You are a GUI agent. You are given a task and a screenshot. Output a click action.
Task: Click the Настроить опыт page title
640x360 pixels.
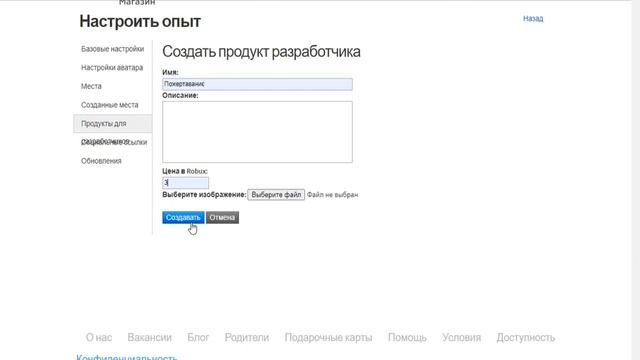pos(140,21)
